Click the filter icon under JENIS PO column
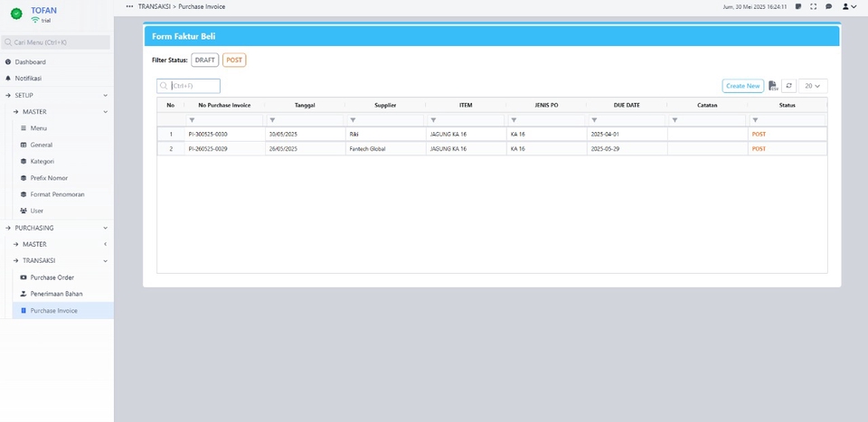 [514, 120]
